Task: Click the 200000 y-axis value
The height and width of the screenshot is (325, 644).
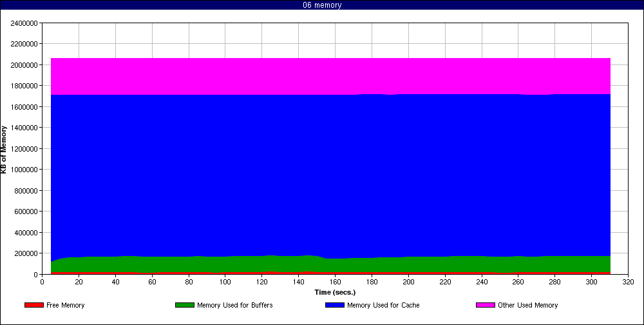Action: 26,253
